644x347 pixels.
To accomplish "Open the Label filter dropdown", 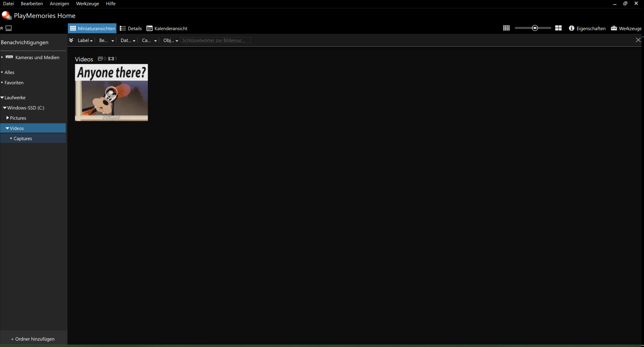I will [85, 40].
